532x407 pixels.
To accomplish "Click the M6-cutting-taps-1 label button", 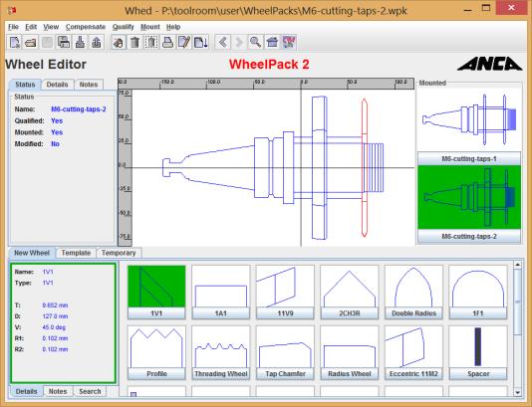I will 469,158.
